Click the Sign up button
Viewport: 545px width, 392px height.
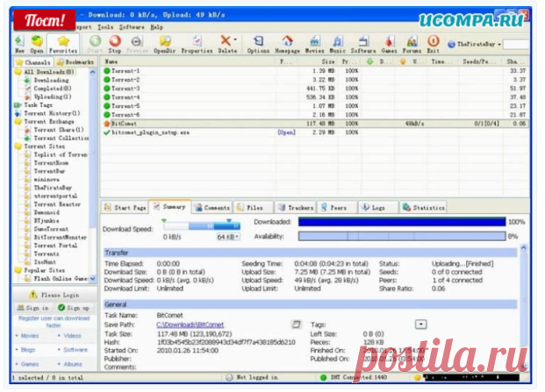[x=74, y=308]
